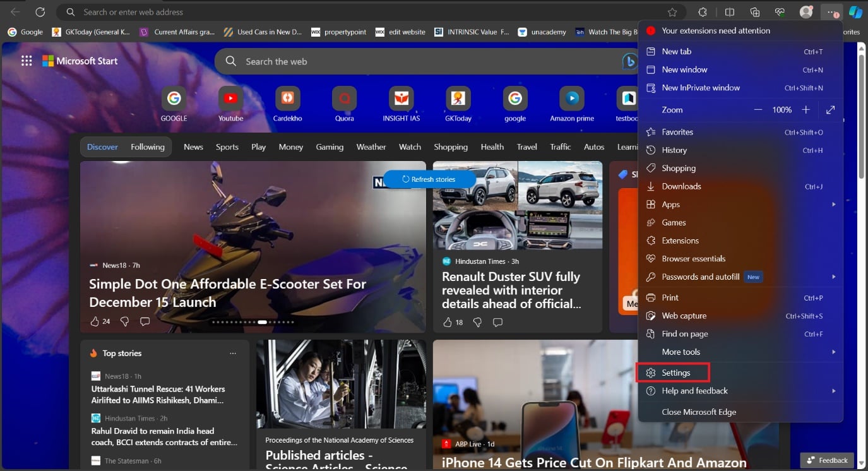This screenshot has height=471, width=868.
Task: Open the GKToday quick link tile
Action: [x=458, y=104]
